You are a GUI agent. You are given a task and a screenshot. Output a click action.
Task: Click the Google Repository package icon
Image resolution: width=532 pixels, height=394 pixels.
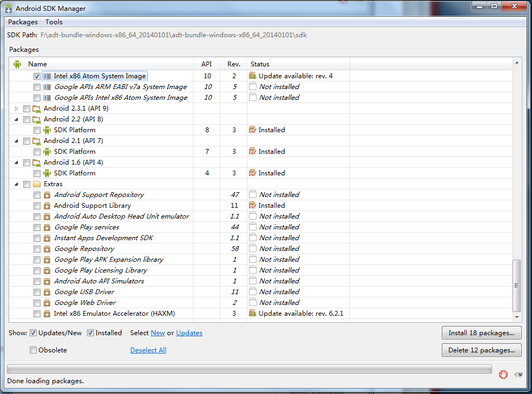coord(47,249)
